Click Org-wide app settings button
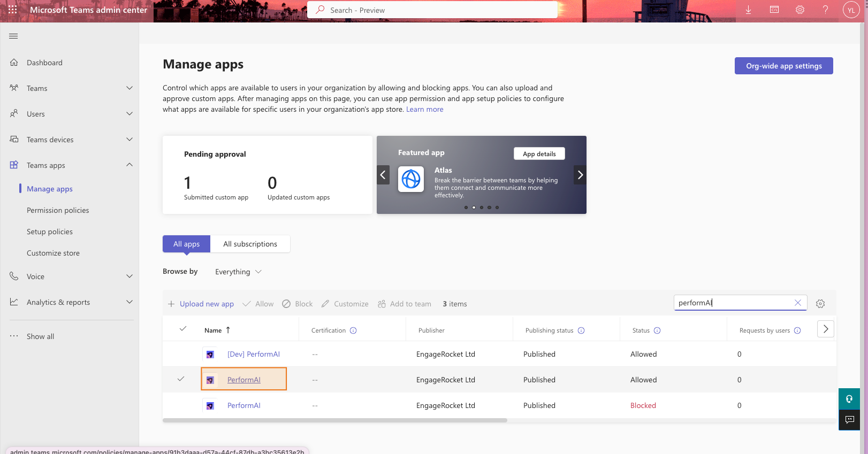Screen dimensions: 868x454 [x=783, y=66]
